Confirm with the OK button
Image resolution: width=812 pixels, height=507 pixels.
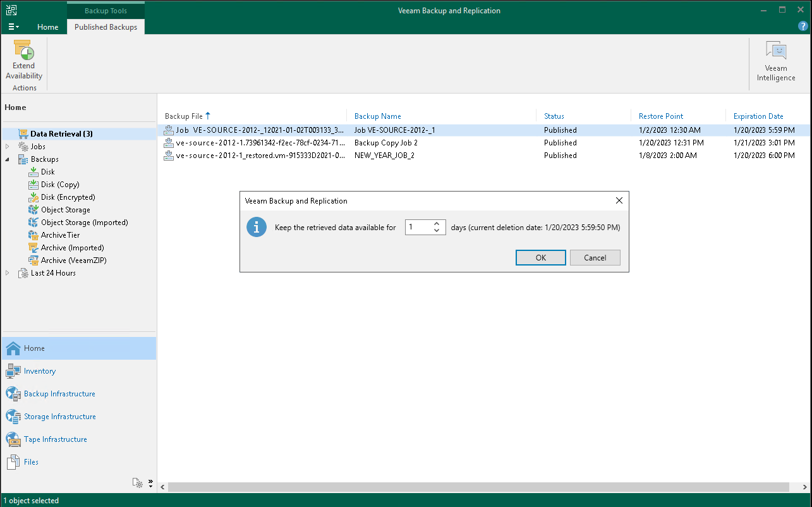pos(540,257)
